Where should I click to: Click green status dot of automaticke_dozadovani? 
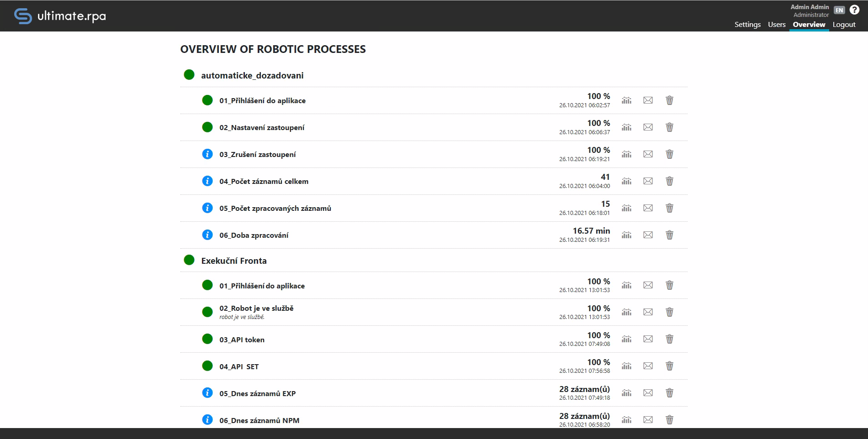pyautogui.click(x=189, y=75)
